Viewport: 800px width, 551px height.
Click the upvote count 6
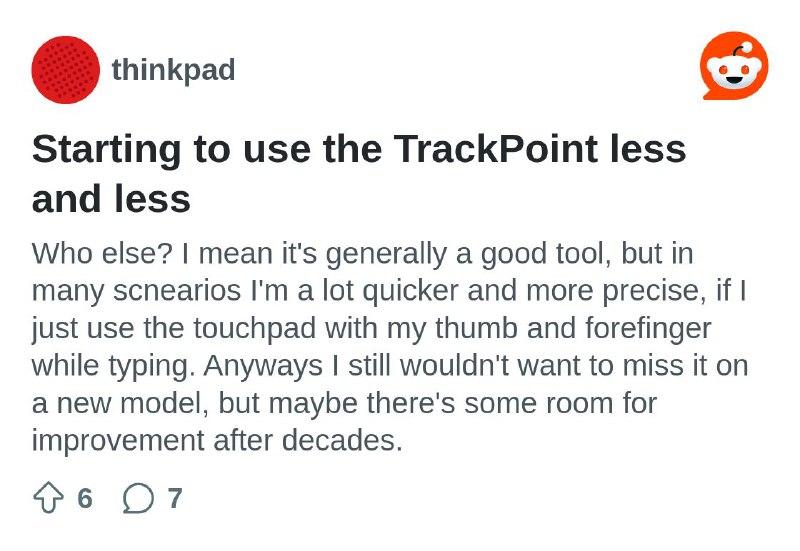(85, 498)
